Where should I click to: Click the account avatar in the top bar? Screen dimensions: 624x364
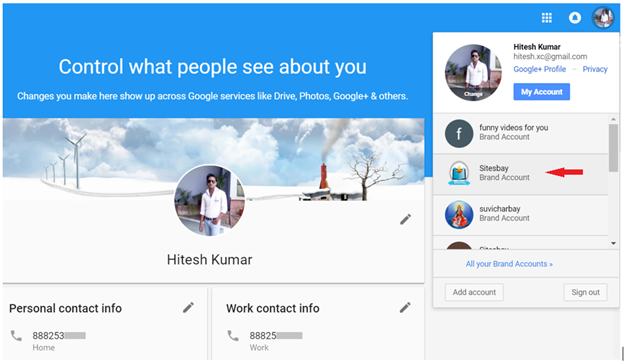(x=603, y=18)
